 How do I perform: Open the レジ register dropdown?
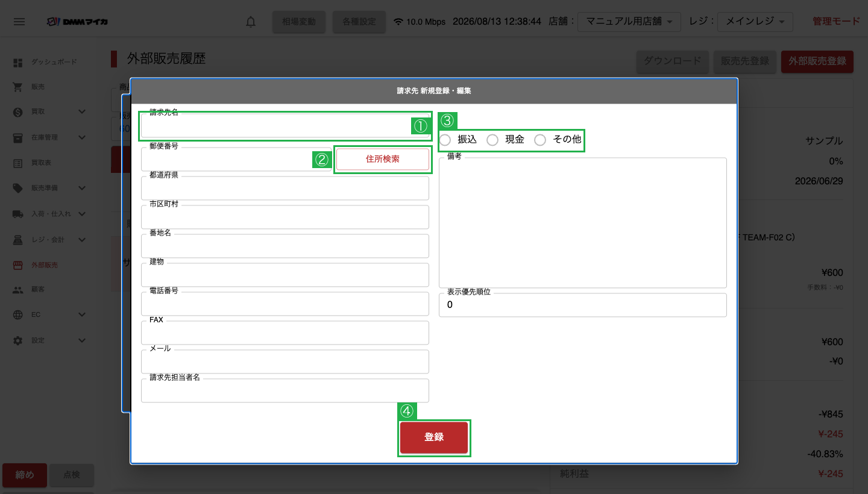click(755, 22)
